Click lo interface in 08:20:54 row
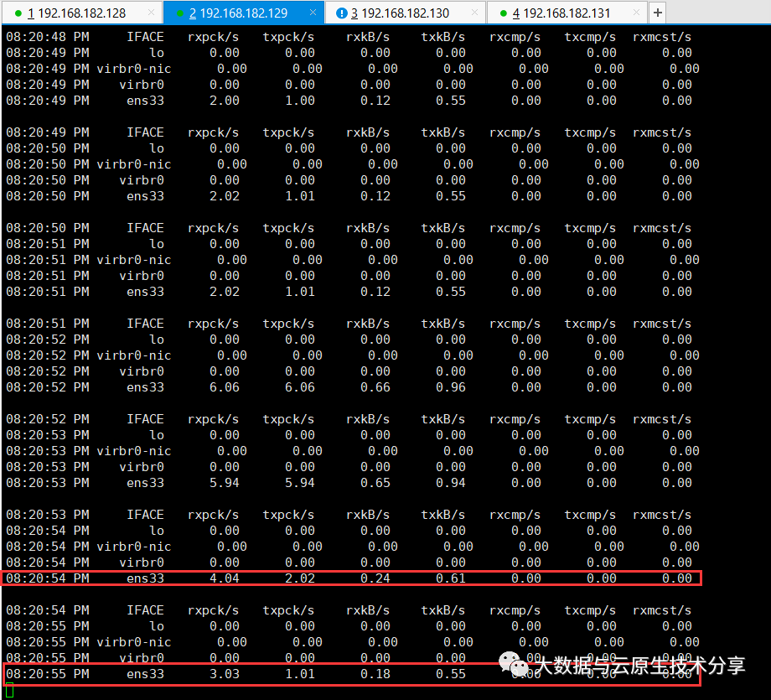Image resolution: width=771 pixels, height=700 pixels. tap(157, 531)
